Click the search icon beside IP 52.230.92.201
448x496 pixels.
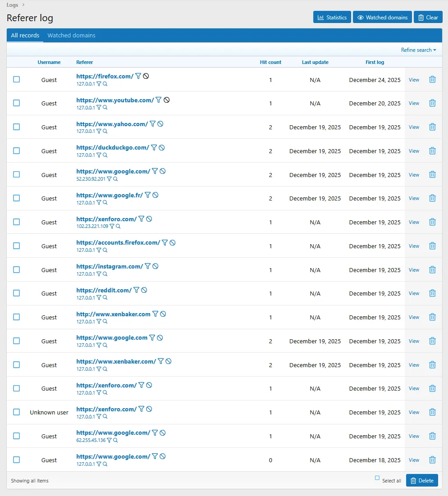click(115, 179)
